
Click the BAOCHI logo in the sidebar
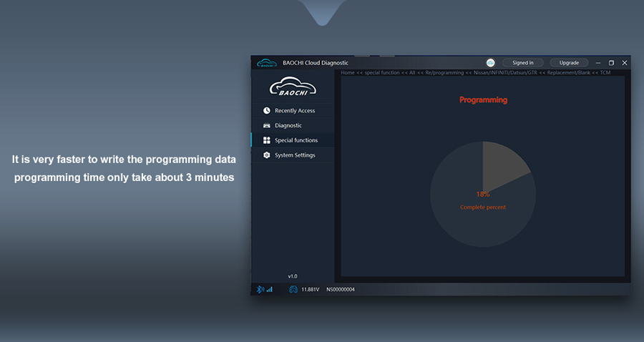click(293, 87)
